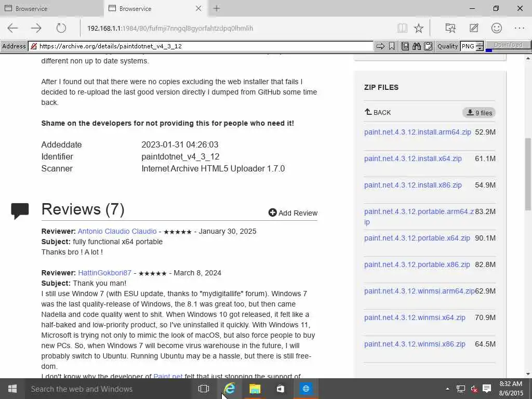Click Add Review link
The height and width of the screenshot is (399, 532).
(x=293, y=212)
